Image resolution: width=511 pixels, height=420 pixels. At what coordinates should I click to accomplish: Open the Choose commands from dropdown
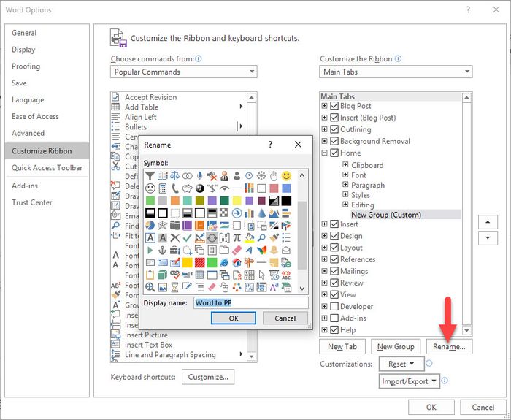click(184, 72)
